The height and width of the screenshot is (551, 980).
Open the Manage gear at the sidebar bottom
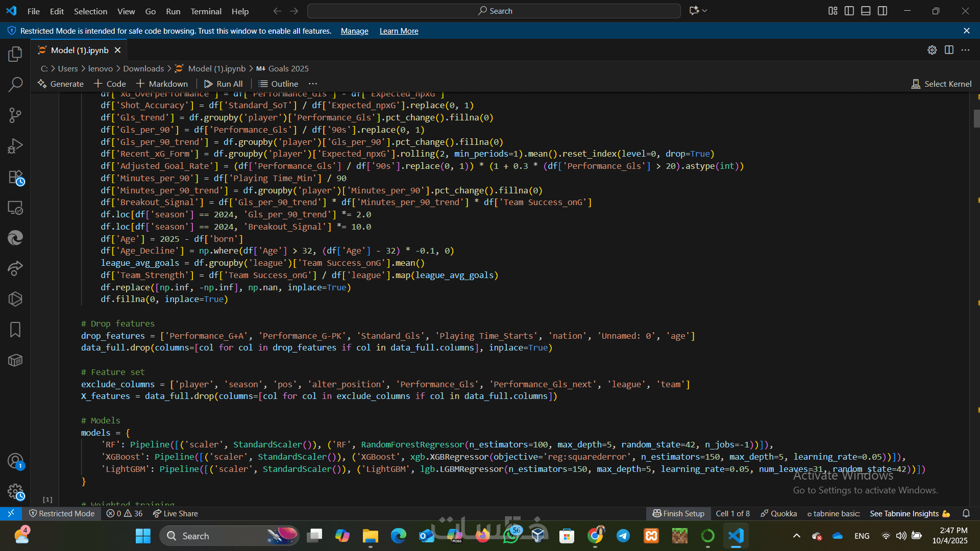coord(15,492)
